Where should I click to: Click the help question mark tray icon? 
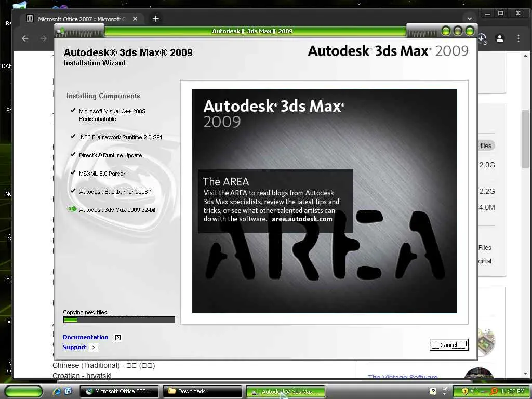pos(433,391)
